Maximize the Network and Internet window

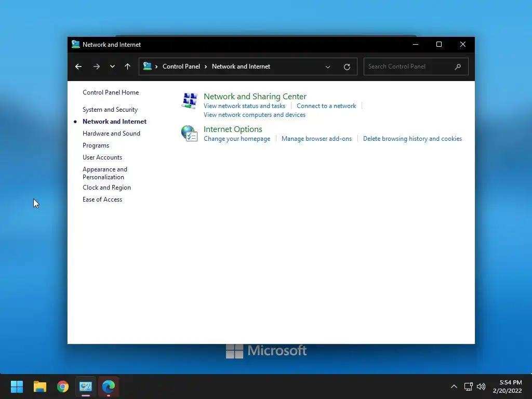pyautogui.click(x=438, y=45)
